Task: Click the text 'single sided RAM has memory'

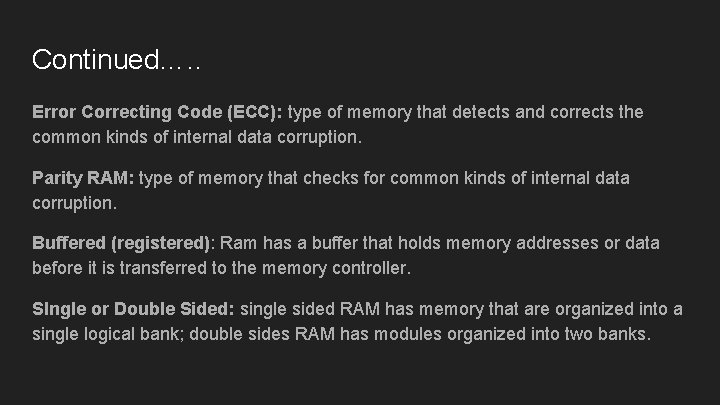Action: pos(348,309)
